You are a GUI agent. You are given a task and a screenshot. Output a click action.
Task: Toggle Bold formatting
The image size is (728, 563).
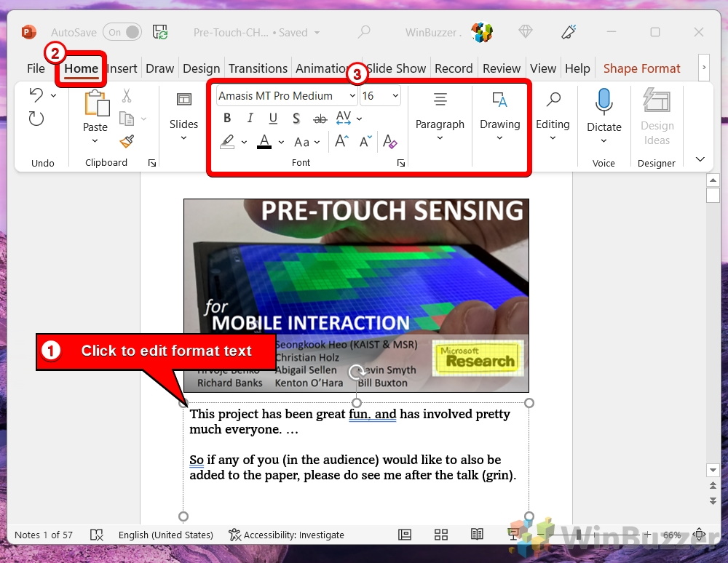227,119
